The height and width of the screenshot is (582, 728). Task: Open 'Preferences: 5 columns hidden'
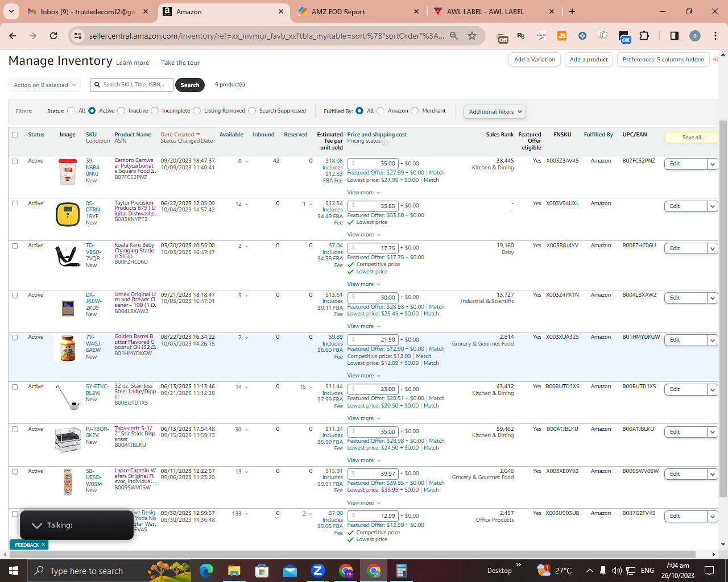(663, 60)
